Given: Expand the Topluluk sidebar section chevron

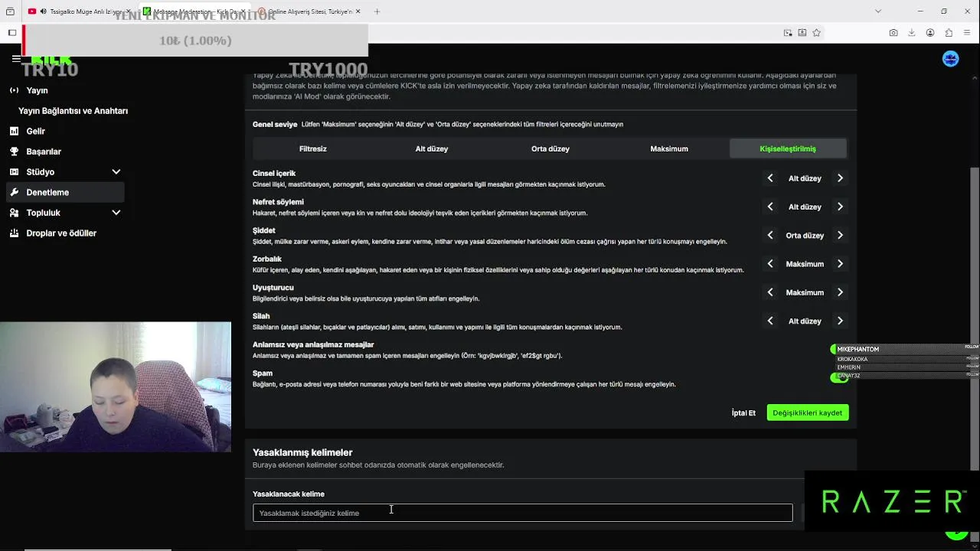Looking at the screenshot, I should pos(116,213).
